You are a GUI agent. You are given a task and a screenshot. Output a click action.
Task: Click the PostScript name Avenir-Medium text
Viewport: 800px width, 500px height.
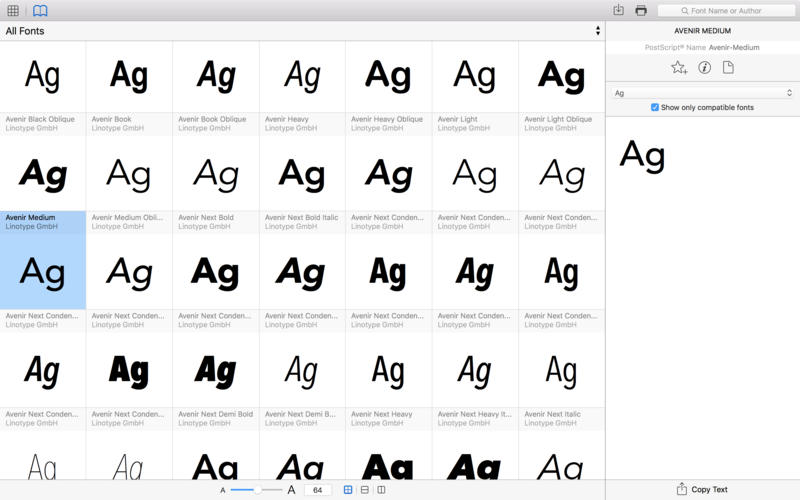(x=734, y=47)
